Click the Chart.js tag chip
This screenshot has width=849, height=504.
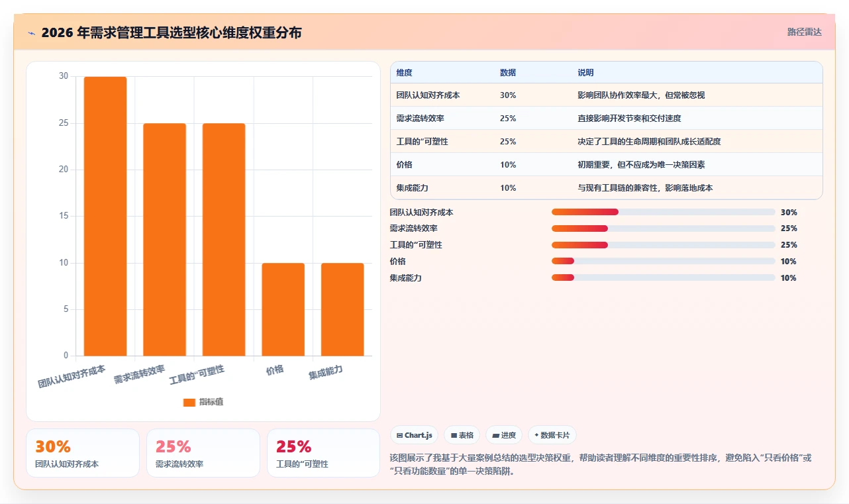tap(414, 435)
